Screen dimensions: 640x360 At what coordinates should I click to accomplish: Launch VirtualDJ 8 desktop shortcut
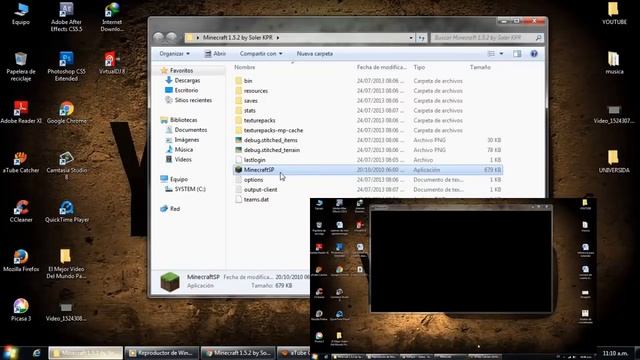pyautogui.click(x=112, y=63)
